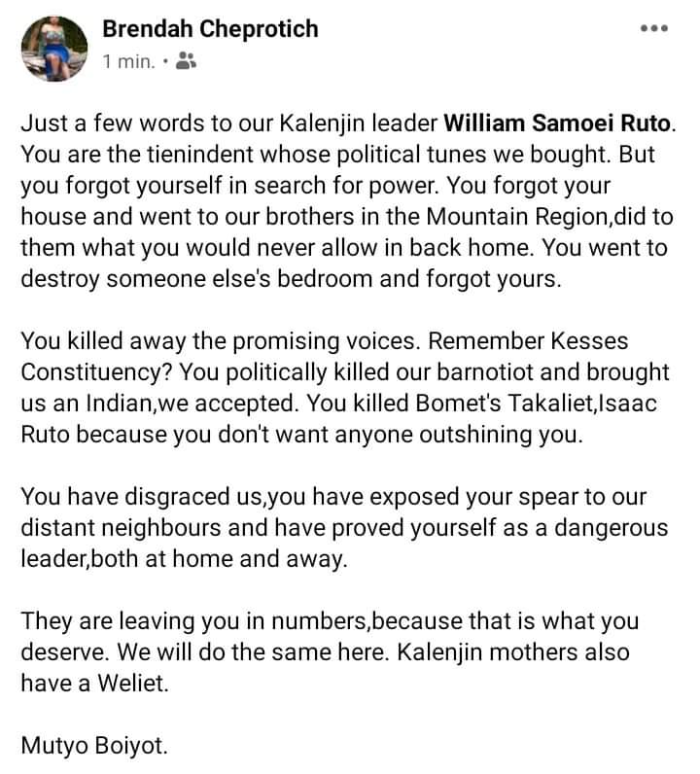Image resolution: width=700 pixels, height=774 pixels.
Task: Click the phrase "Kalenjin mothers" in the post
Action: (473, 651)
